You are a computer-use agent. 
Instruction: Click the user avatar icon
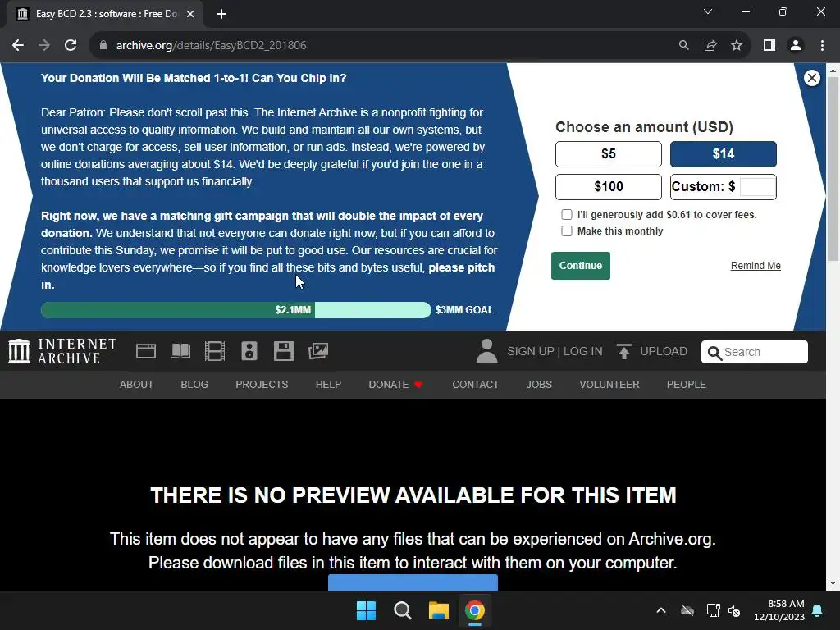tap(486, 351)
